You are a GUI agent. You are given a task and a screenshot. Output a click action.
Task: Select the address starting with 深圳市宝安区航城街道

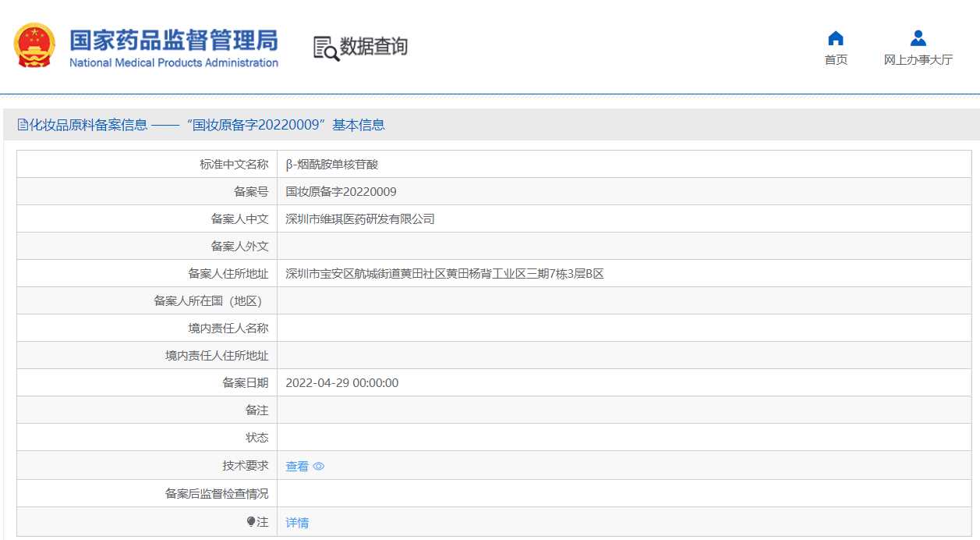point(444,274)
